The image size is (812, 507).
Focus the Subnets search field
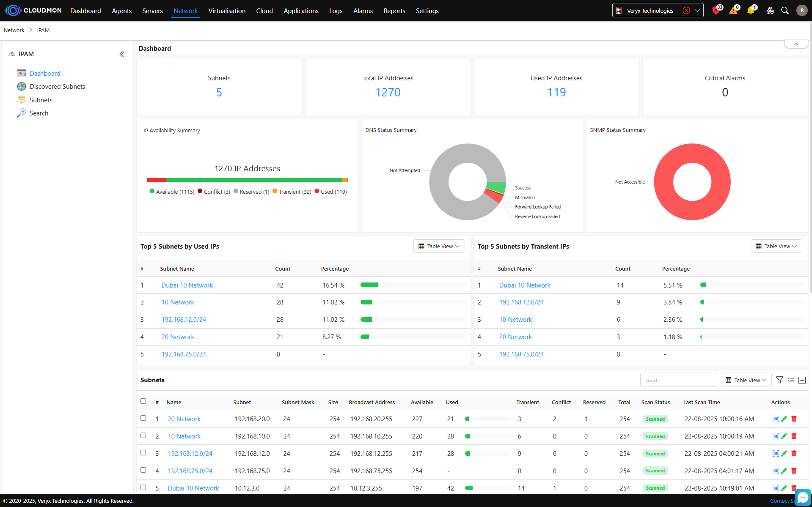tap(678, 380)
